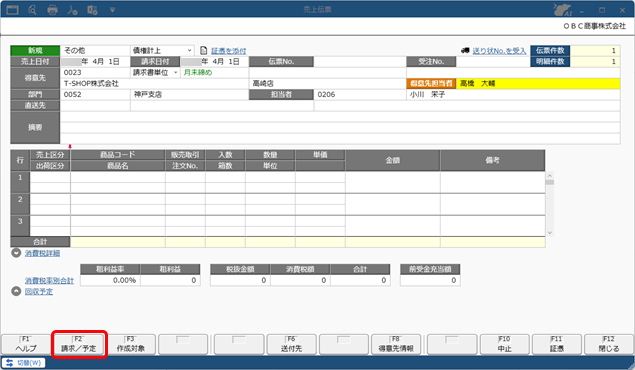Image resolution: width=635 pixels, height=370 pixels.
Task: Open the 回収予定 link
Action: point(39,291)
